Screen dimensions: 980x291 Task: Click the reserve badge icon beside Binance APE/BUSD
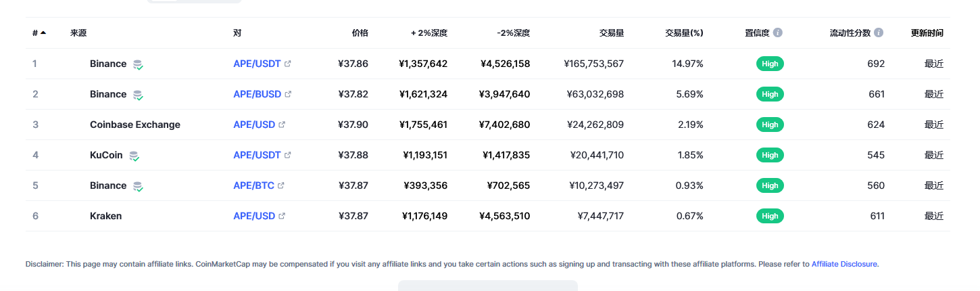tap(138, 95)
